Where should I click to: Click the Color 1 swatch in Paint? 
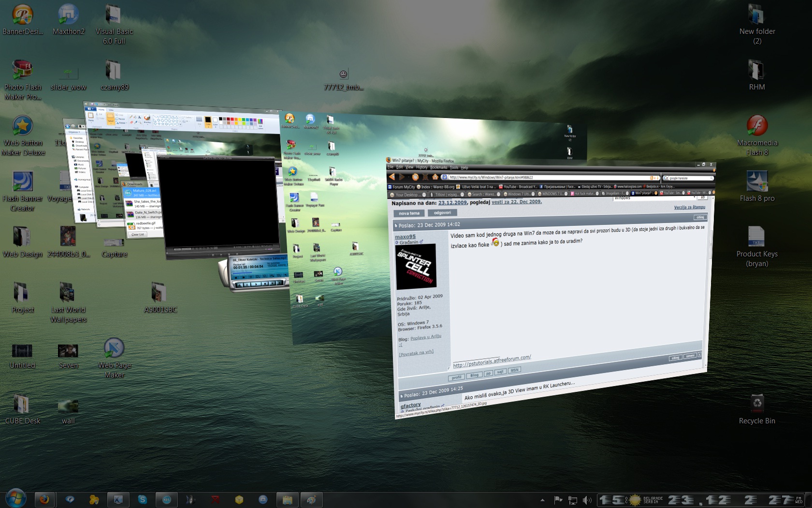pos(208,121)
